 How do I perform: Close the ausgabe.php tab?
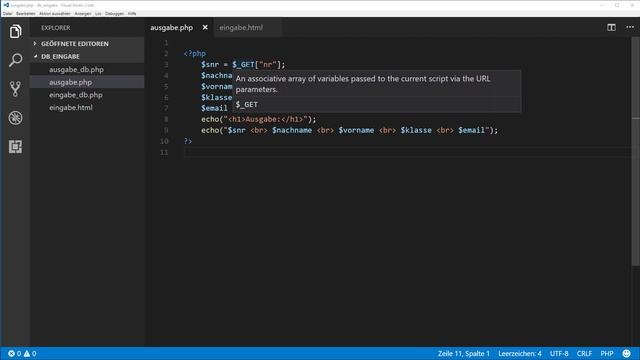click(x=205, y=27)
